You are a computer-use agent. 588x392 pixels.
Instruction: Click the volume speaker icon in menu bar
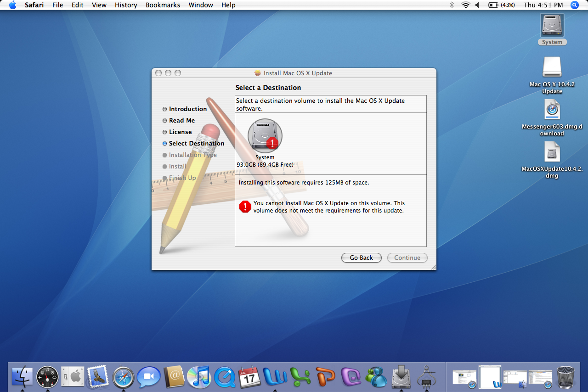click(477, 5)
